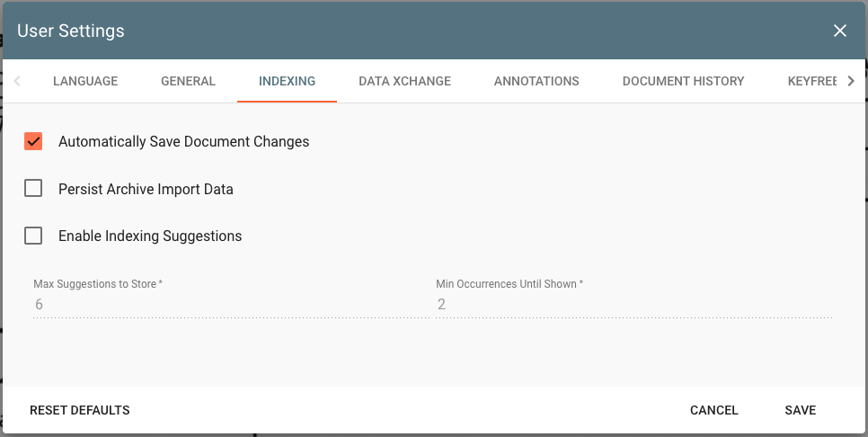Select the Indexing tab

tap(287, 81)
